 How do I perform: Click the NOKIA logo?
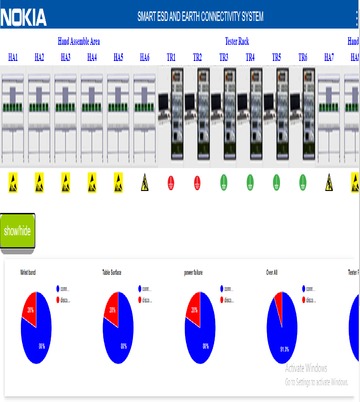click(23, 17)
